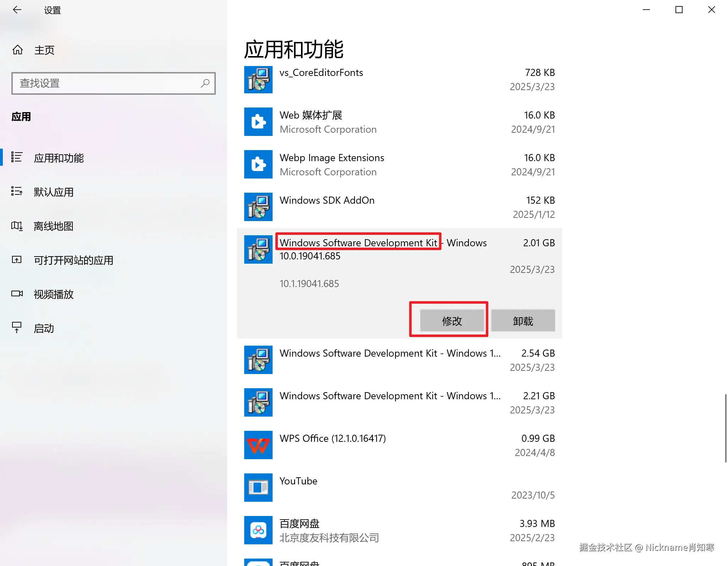This screenshot has height=566, width=728.
Task: Click the 152 KB size value
Action: 540,200
